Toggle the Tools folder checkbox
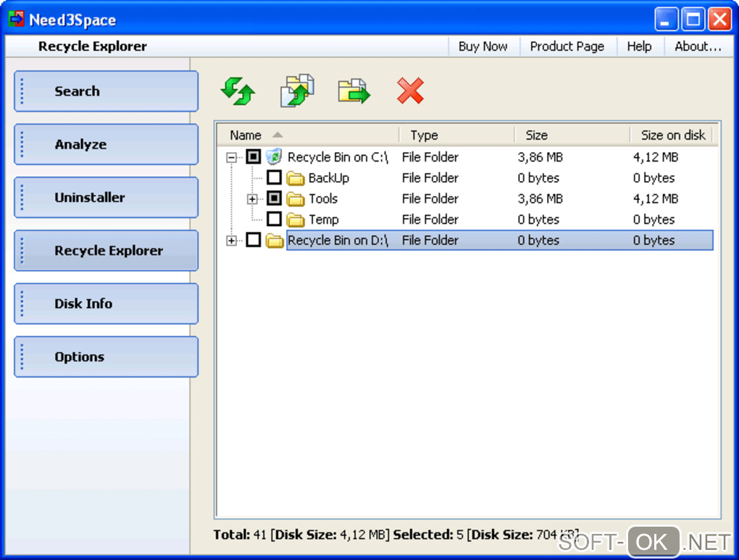The image size is (739, 560). (275, 198)
